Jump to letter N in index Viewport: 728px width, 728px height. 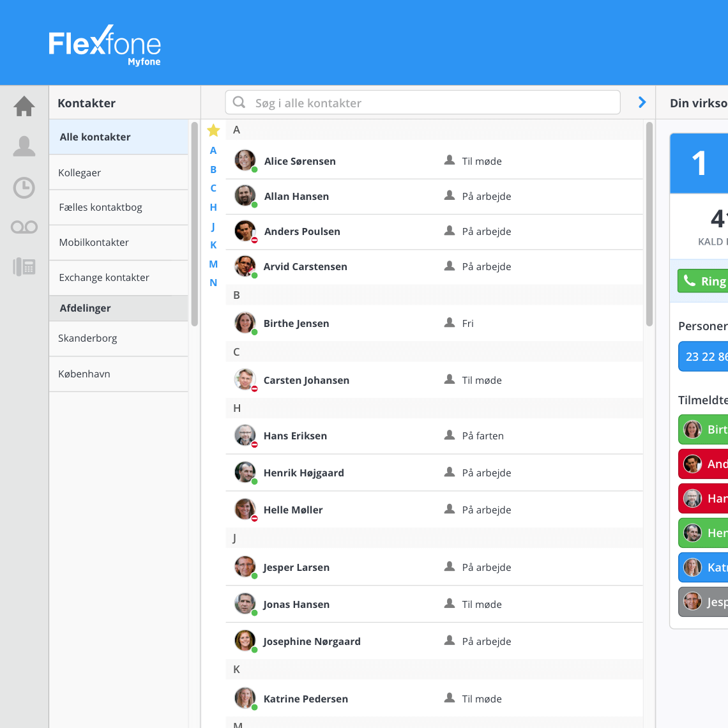[x=213, y=282]
